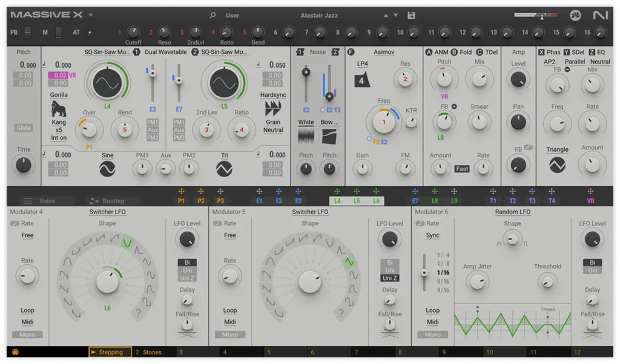
Task: Click the plus icon next to FB
Action: click(x=454, y=106)
